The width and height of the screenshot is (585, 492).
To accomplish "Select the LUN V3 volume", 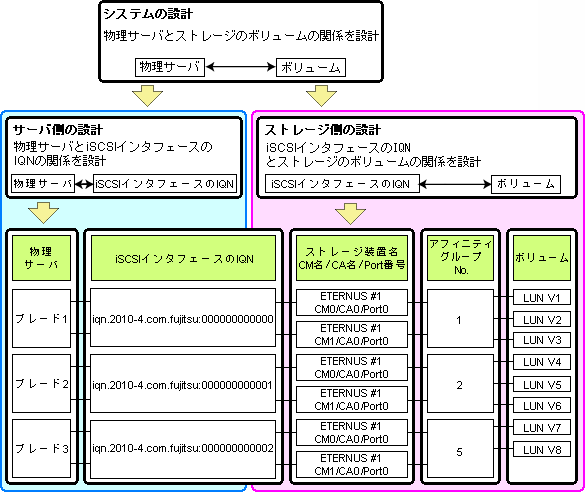I will [x=542, y=340].
